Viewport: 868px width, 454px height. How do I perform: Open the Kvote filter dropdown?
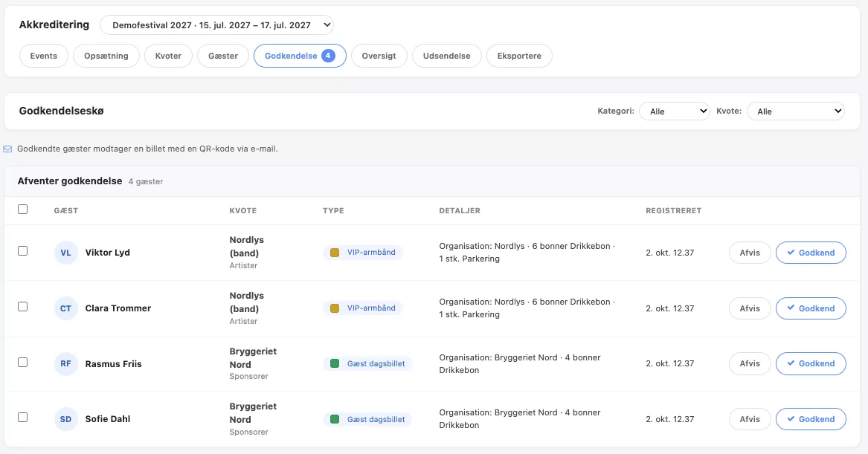point(796,111)
